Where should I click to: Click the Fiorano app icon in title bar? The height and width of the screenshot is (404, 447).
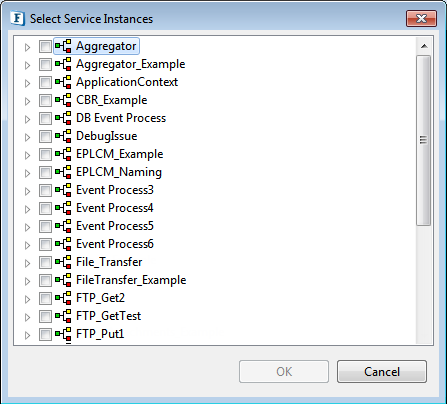click(18, 19)
